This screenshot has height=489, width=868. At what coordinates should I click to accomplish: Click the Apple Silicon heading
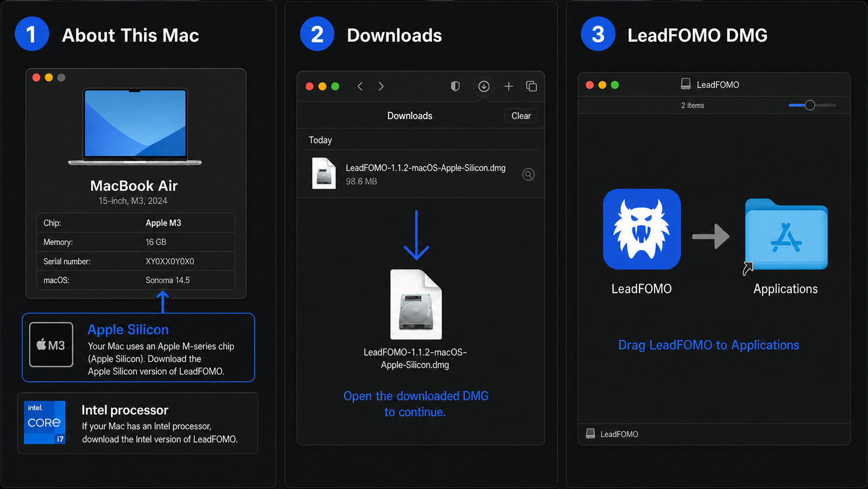[x=128, y=329]
